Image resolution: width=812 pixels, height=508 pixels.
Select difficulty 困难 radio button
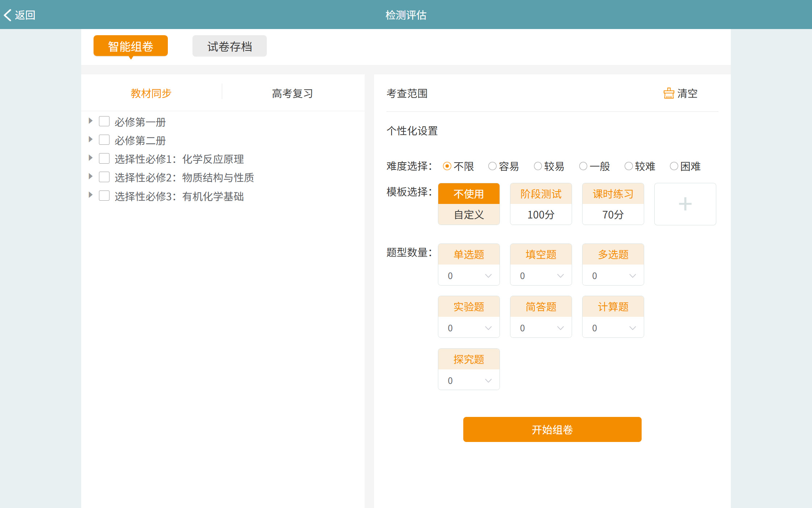674,166
